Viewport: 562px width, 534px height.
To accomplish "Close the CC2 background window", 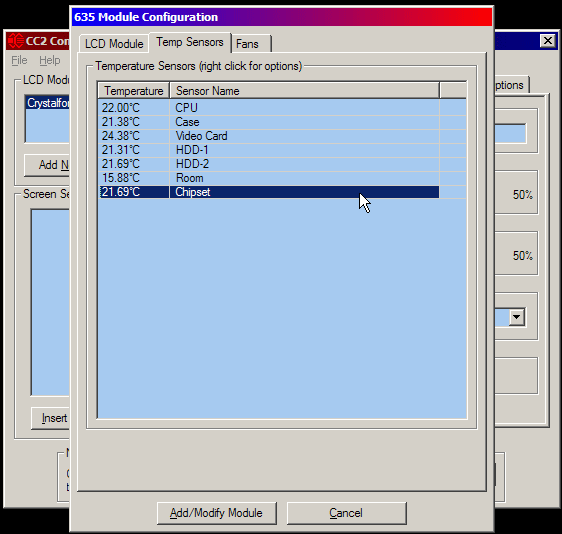I will click(x=548, y=40).
